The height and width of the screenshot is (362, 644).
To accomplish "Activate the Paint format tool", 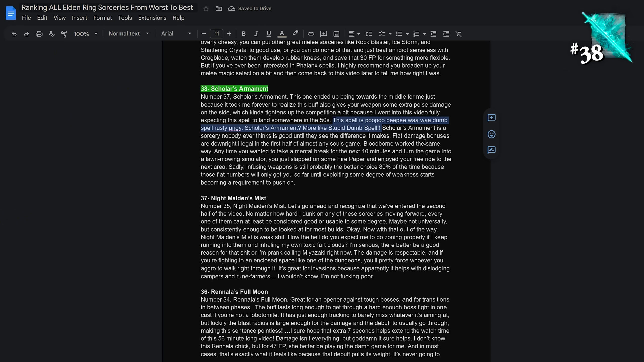I will point(64,34).
